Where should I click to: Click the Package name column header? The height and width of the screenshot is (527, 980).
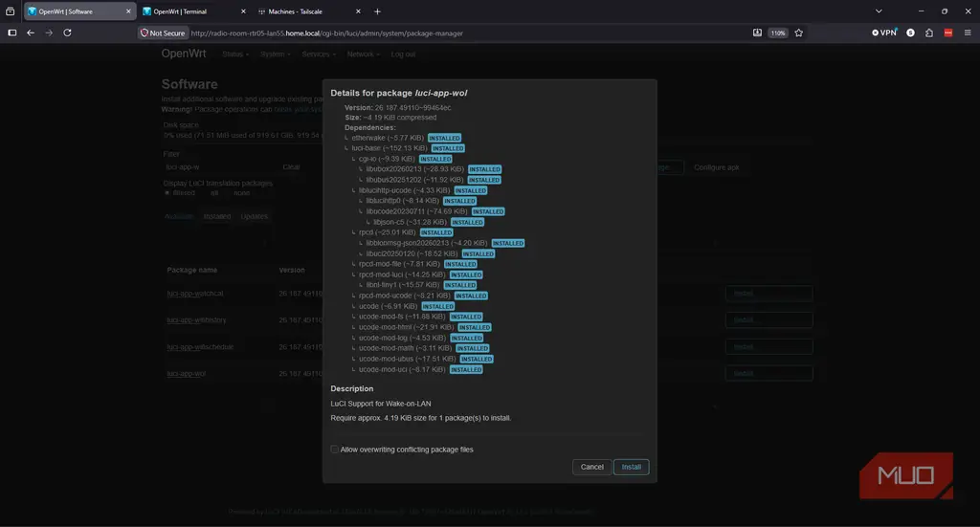(x=191, y=271)
